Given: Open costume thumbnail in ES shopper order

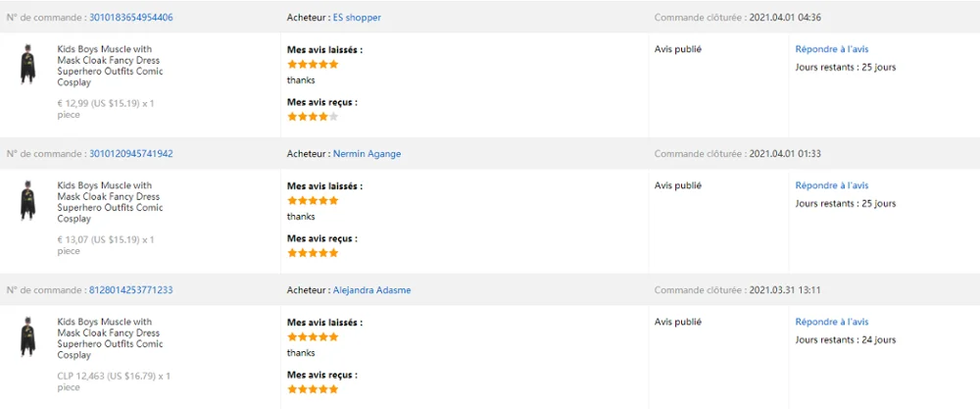Looking at the screenshot, I should point(27,65).
